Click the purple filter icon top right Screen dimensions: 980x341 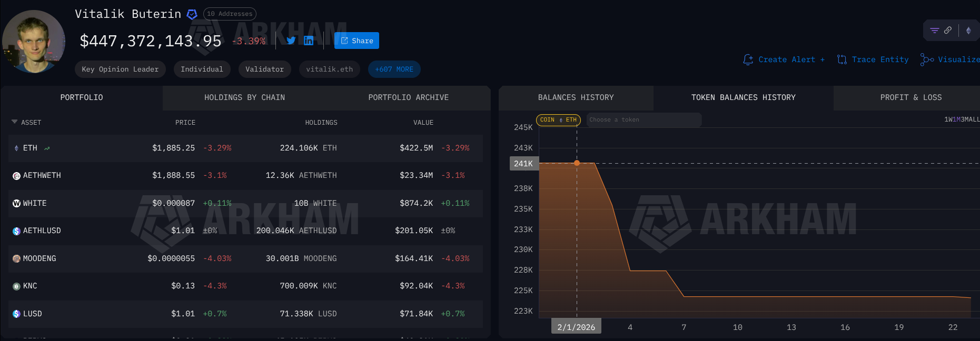point(935,31)
